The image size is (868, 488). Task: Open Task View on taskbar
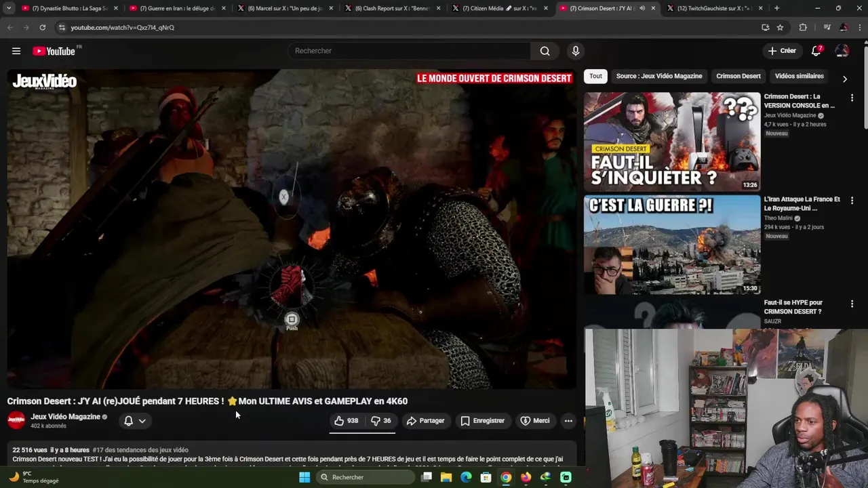[x=427, y=477]
